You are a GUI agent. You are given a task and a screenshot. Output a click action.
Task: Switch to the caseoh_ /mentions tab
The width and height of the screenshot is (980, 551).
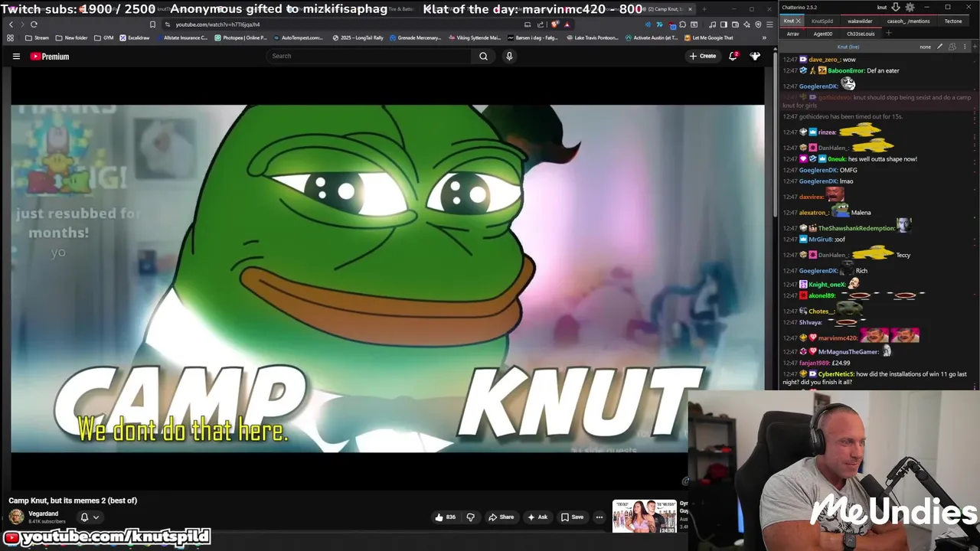pyautogui.click(x=908, y=21)
